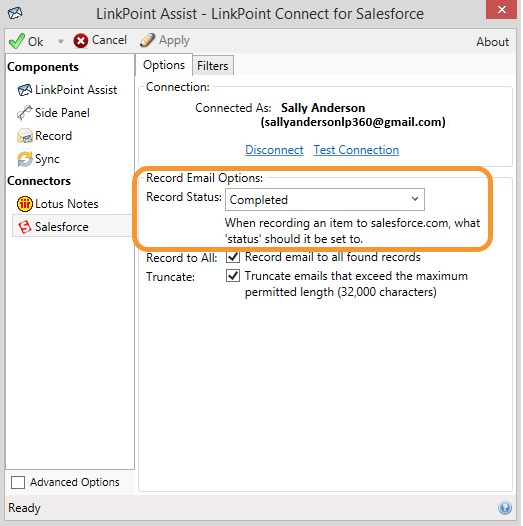This screenshot has height=526, width=523.
Task: Click the red Cancel icon
Action: (x=81, y=41)
